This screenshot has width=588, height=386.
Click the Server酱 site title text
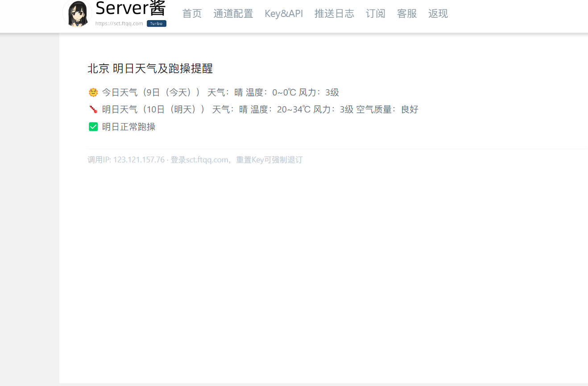pos(131,8)
